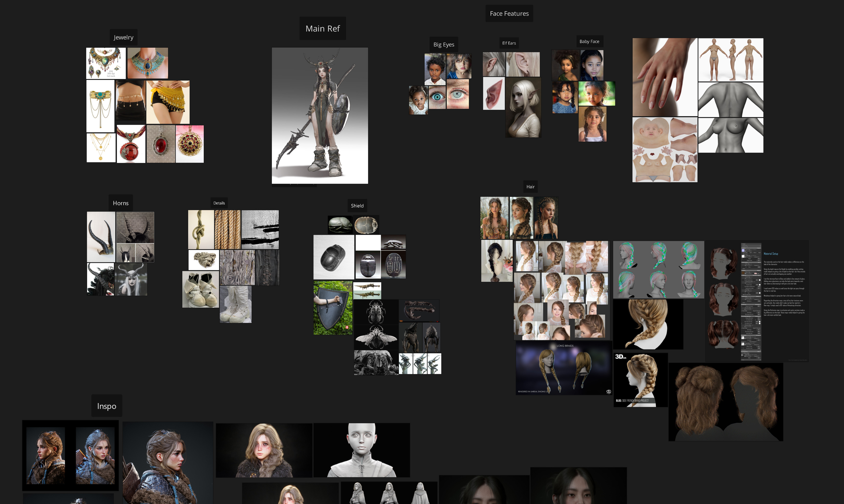Image resolution: width=844 pixels, height=504 pixels.
Task: Click the Long Braids Unreal Engine render
Action: 564,368
